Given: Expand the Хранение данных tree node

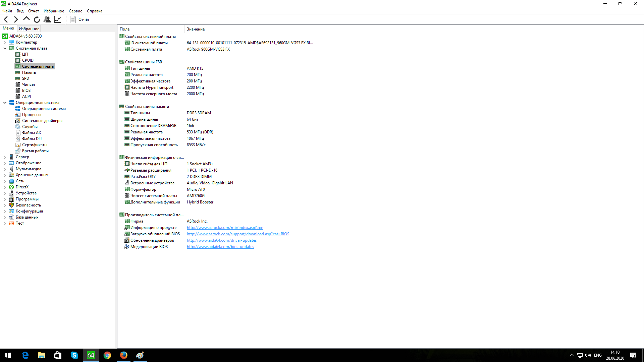Looking at the screenshot, I should tap(5, 175).
